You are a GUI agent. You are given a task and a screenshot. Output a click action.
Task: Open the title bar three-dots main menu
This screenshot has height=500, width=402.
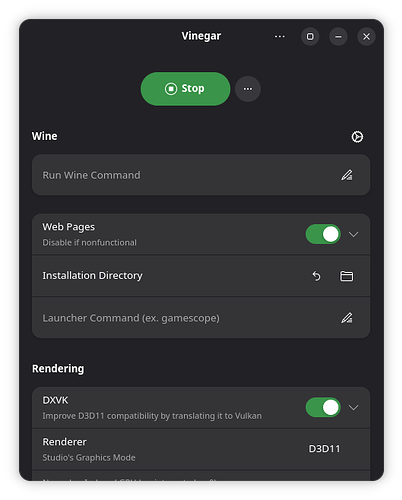coord(279,36)
